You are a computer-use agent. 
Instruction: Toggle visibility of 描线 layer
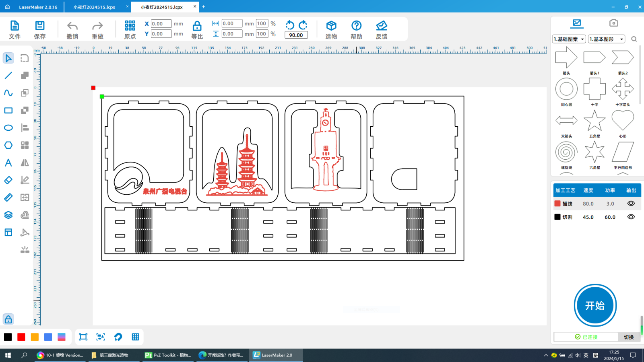(x=631, y=204)
